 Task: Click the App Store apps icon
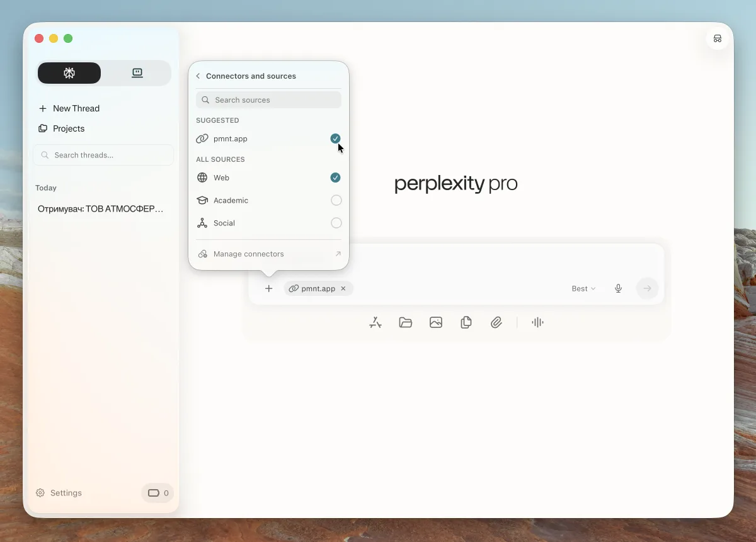coord(375,322)
